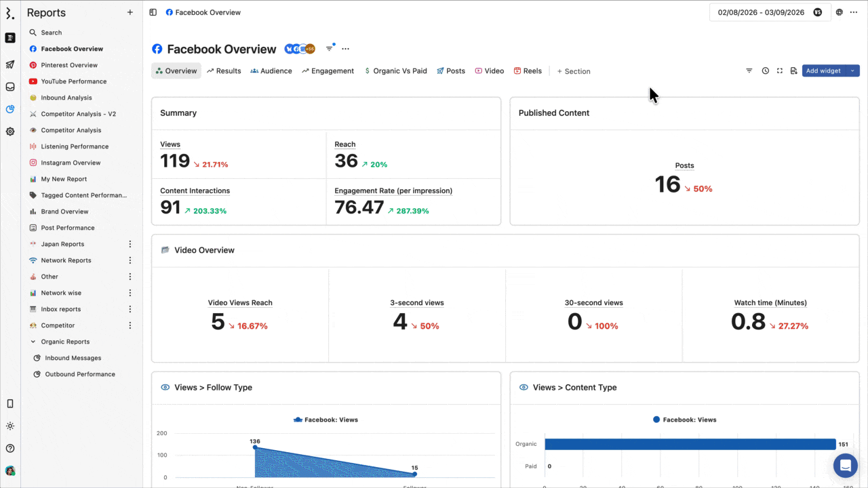Switch to the Organic Vs Paid tab
Screen dimensions: 868x488
click(x=395, y=71)
